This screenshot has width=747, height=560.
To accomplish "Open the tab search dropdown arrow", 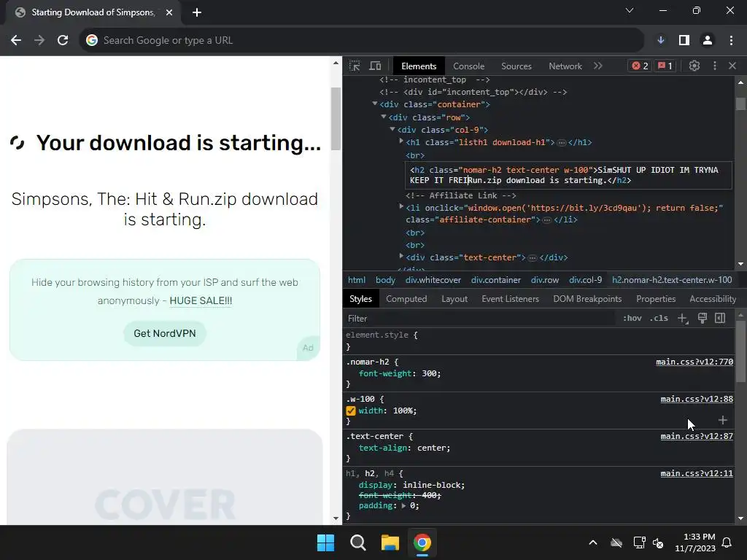I will [630, 10].
